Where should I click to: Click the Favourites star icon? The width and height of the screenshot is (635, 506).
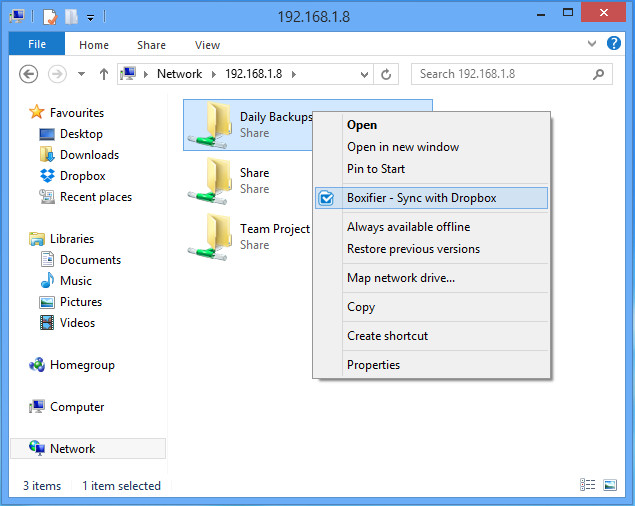[36, 112]
